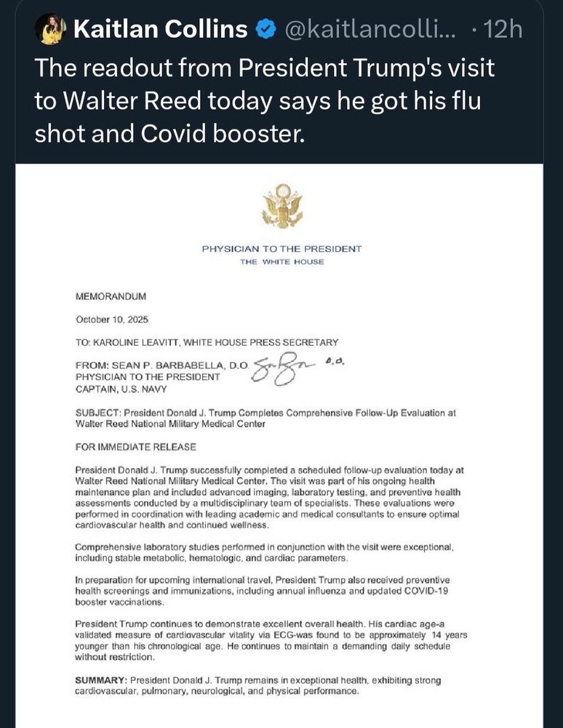563x728 pixels.
Task: Open the Kaitlan Collins display name
Action: tap(161, 30)
